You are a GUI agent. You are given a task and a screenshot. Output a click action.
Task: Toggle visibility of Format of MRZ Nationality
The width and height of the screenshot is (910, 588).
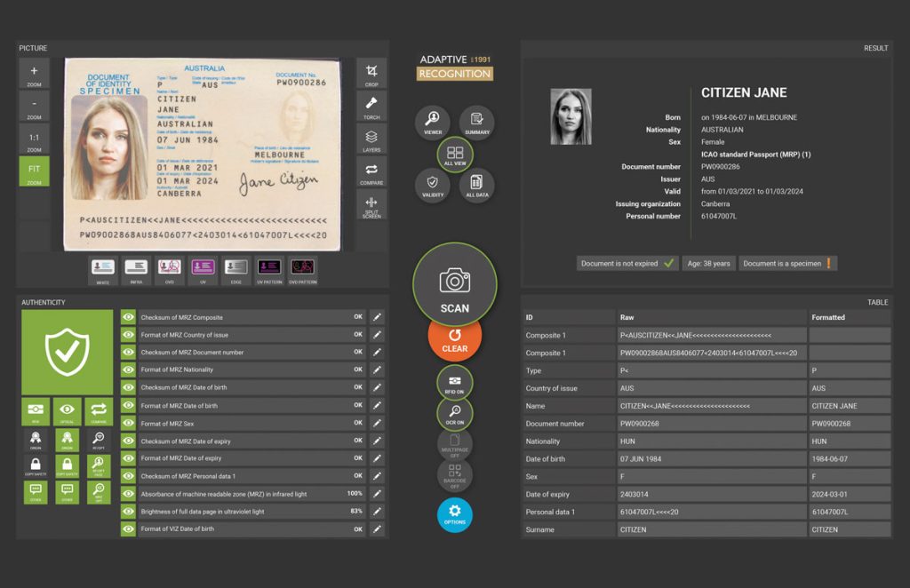128,369
